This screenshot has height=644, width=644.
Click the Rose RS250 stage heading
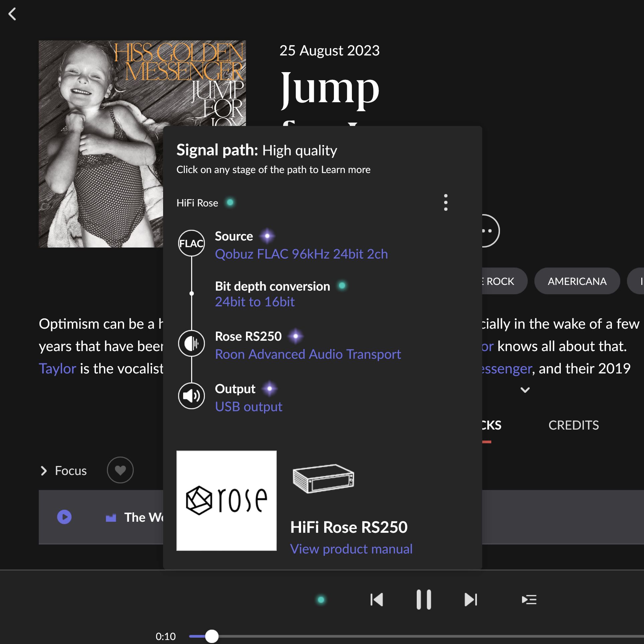coord(248,336)
